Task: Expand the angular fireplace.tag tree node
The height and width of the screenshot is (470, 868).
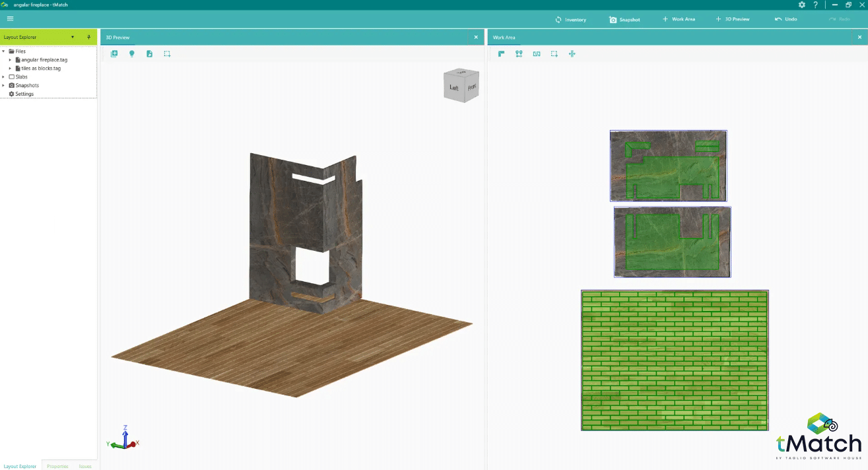Action: click(x=9, y=59)
